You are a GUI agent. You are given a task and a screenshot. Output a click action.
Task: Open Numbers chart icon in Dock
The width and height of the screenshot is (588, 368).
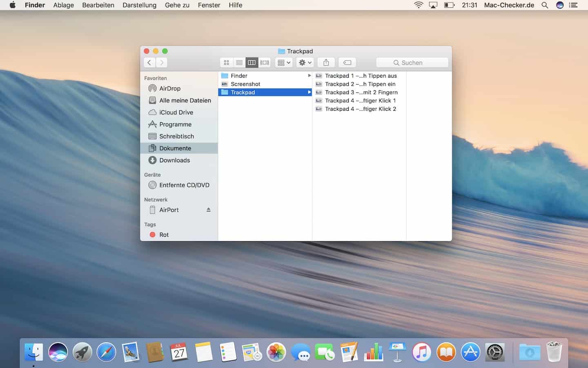374,352
